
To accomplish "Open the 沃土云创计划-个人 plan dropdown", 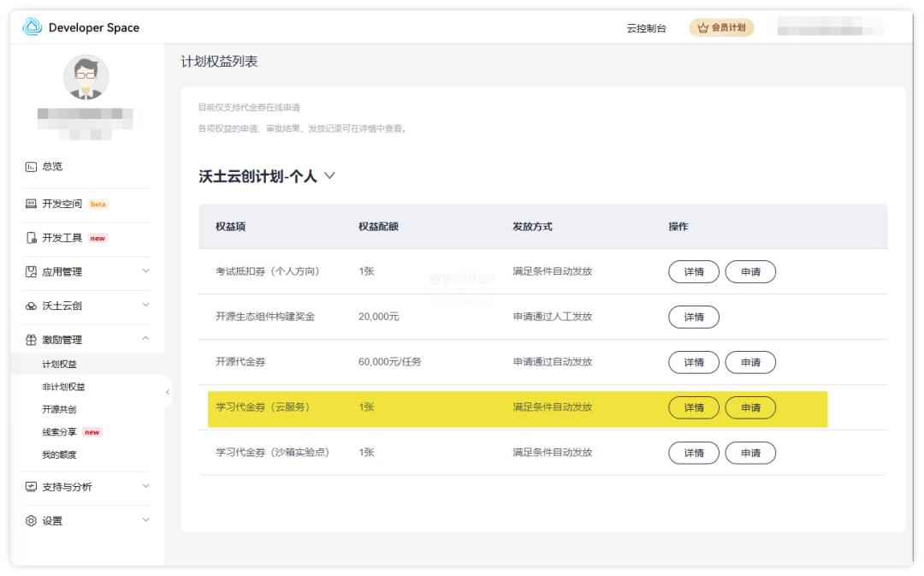I will point(329,176).
